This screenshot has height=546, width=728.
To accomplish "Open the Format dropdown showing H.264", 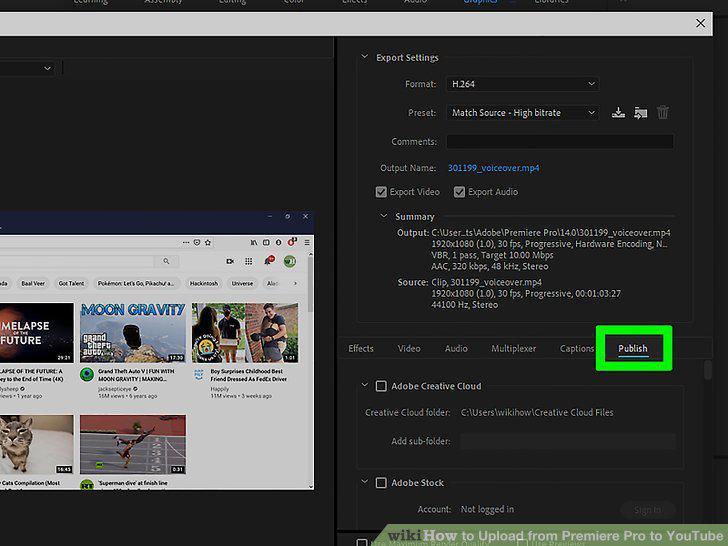I will (522, 84).
